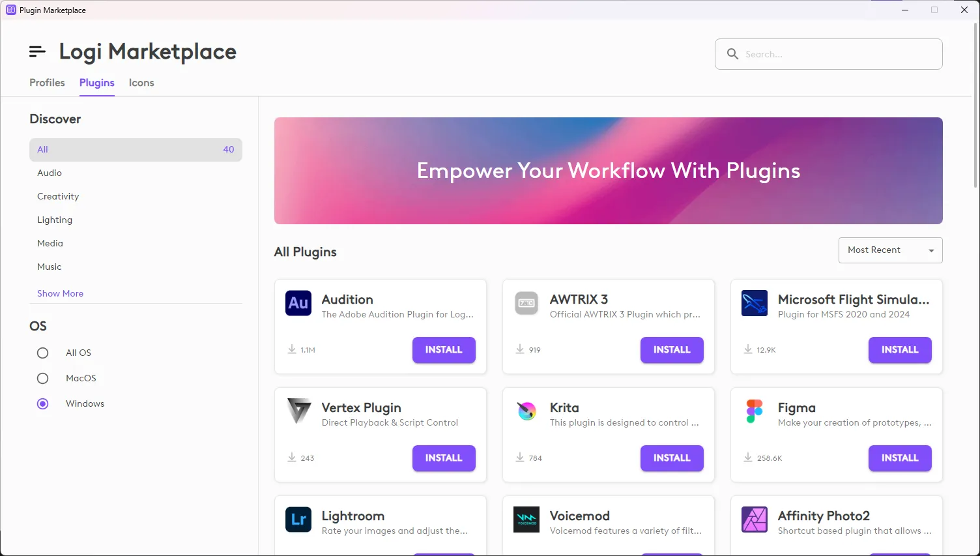This screenshot has width=980, height=556.
Task: Click into the Search input field
Action: coord(829,54)
